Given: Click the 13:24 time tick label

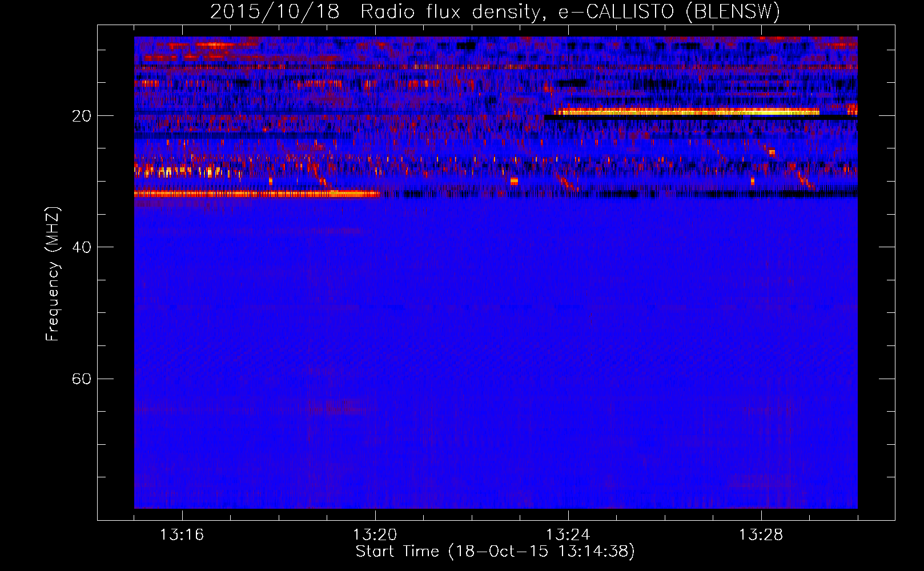Looking at the screenshot, I should click(568, 535).
